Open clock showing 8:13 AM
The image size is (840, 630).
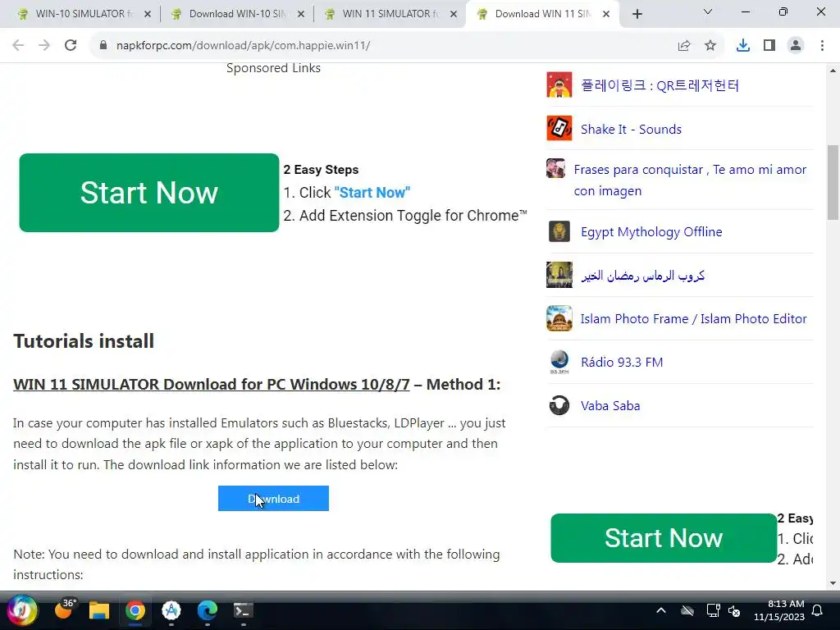coord(779,610)
